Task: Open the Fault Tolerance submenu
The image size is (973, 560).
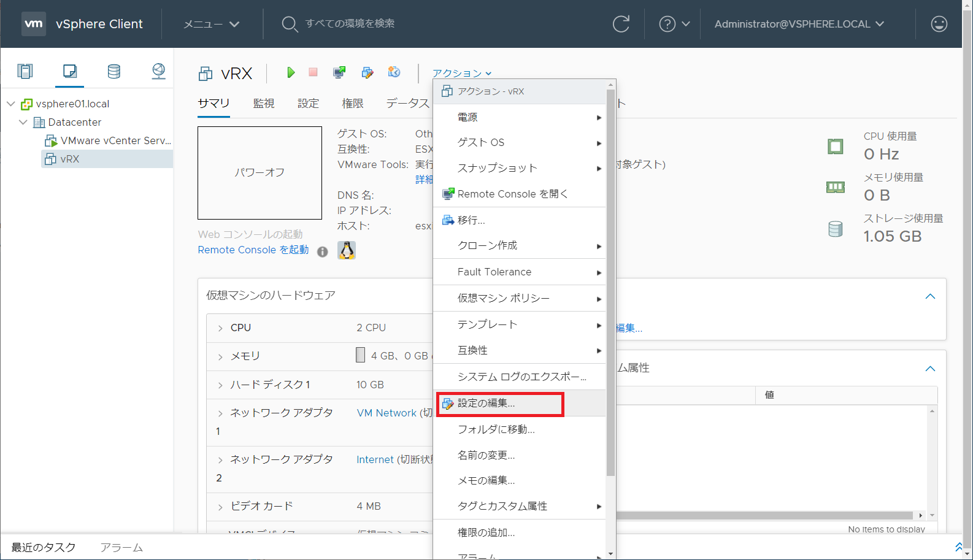Action: [519, 272]
